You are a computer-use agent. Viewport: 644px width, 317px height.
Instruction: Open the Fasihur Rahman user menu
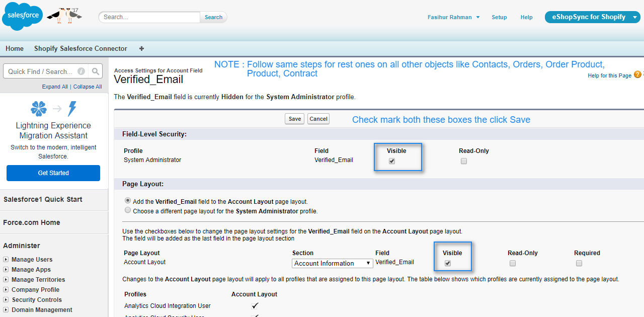[453, 17]
